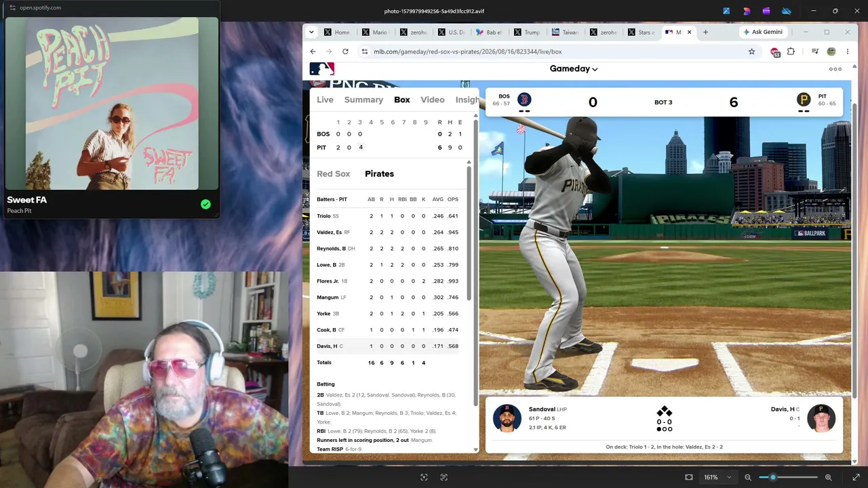
Task: Click pitcher Sandoval's headshot photo
Action: point(507,418)
